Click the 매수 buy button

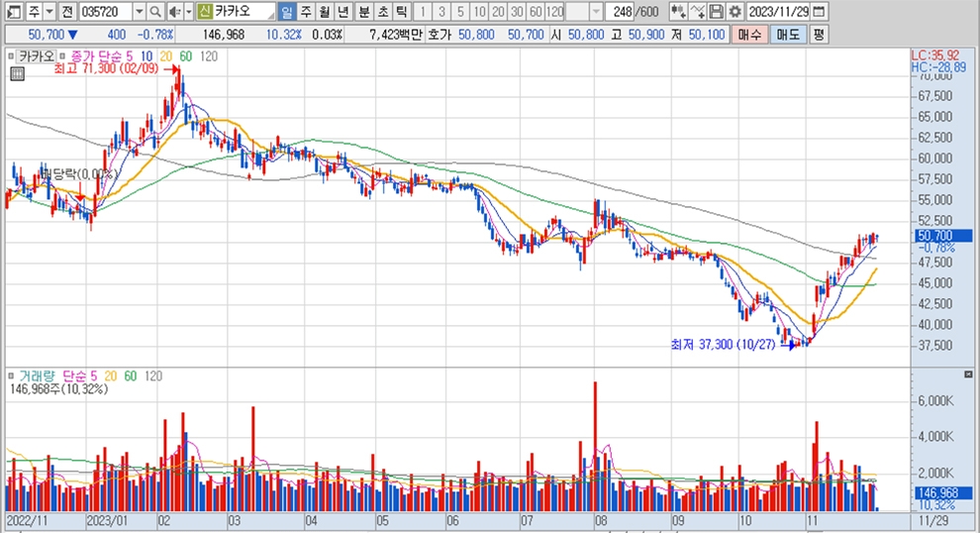tap(749, 35)
